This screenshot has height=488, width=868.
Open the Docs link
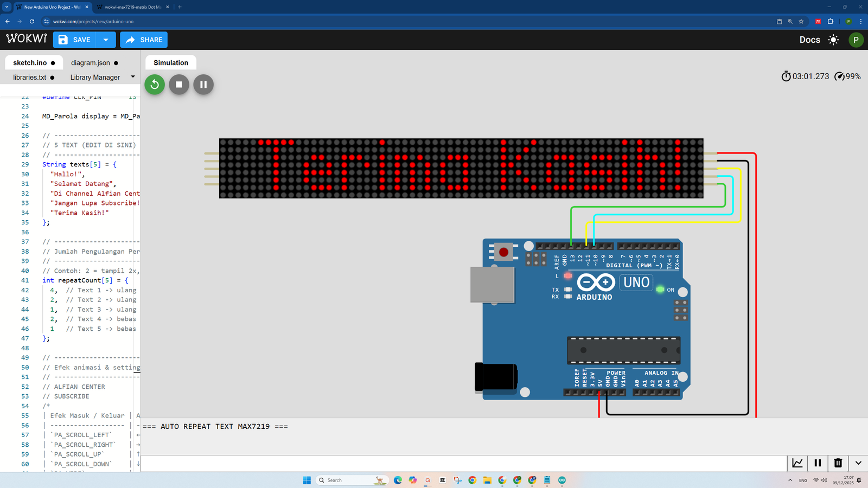point(809,40)
